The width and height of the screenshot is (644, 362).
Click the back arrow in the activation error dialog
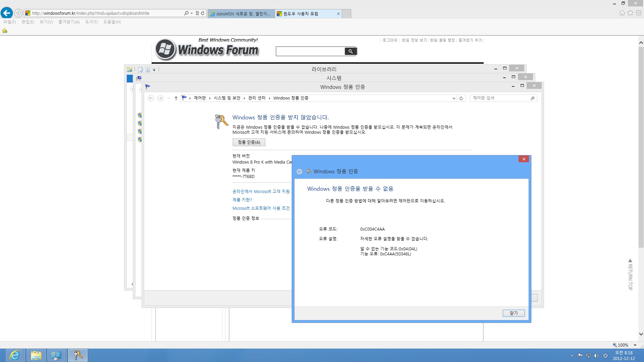coord(299,172)
